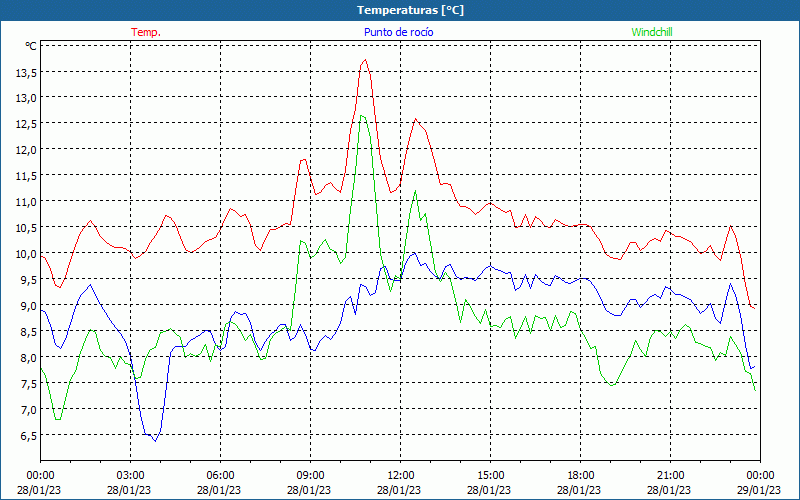The width and height of the screenshot is (800, 500).
Task: Click the '9,5' y-axis value
Action: (29, 280)
